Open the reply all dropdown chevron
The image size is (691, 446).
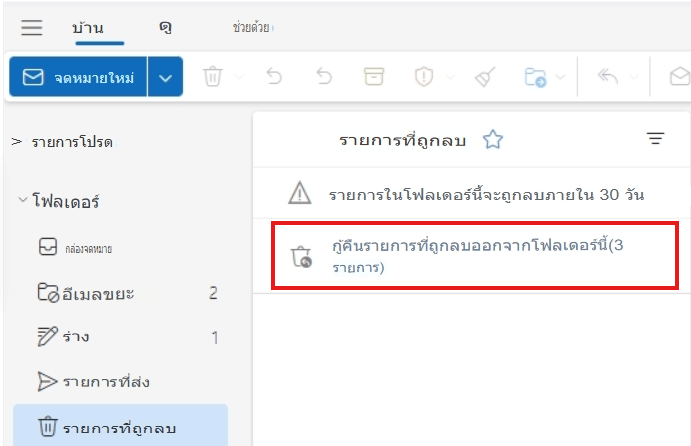pyautogui.click(x=634, y=77)
